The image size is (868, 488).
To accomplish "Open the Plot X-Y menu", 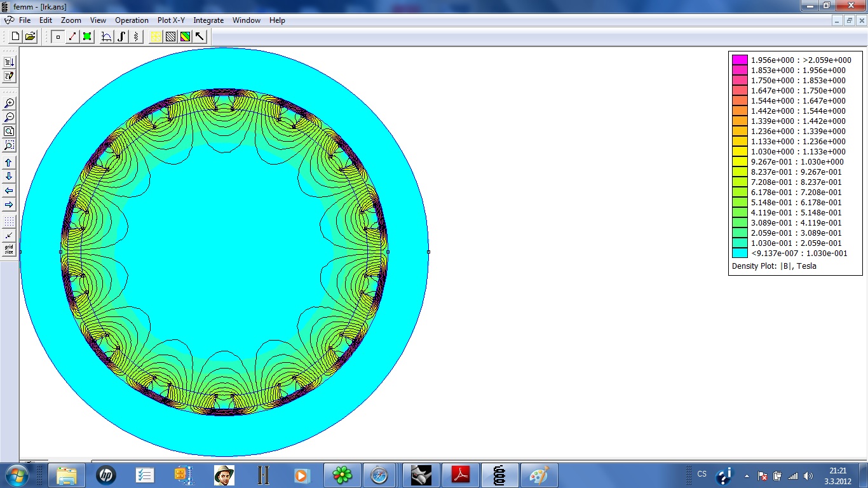I will [x=171, y=20].
